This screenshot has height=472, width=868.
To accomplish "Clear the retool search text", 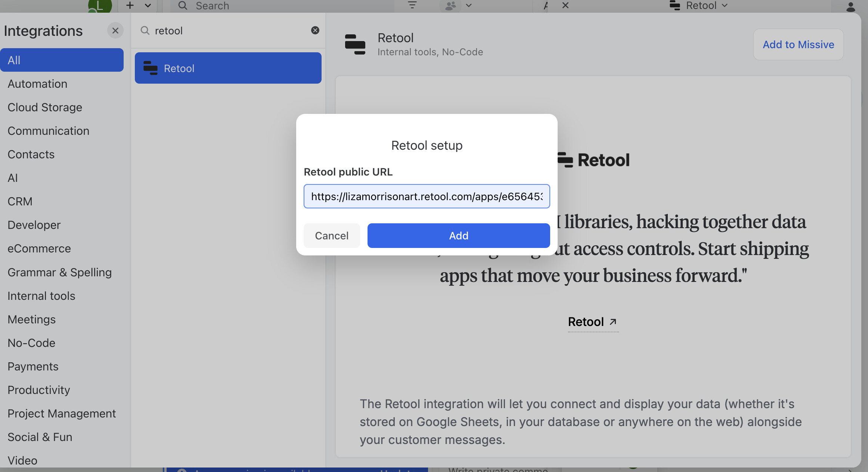I will (x=315, y=31).
